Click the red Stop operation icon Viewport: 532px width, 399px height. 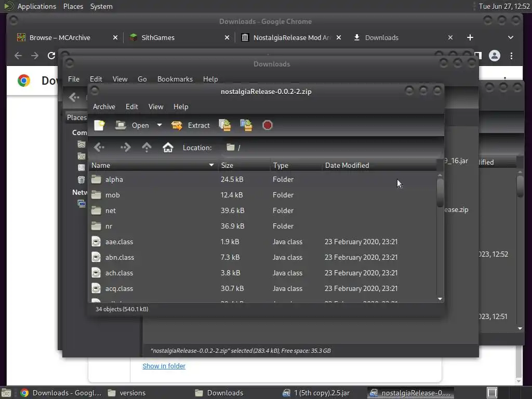click(x=268, y=125)
